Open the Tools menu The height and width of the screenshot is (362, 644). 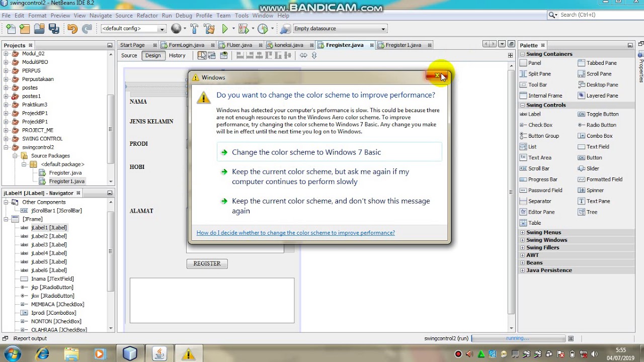coord(242,16)
